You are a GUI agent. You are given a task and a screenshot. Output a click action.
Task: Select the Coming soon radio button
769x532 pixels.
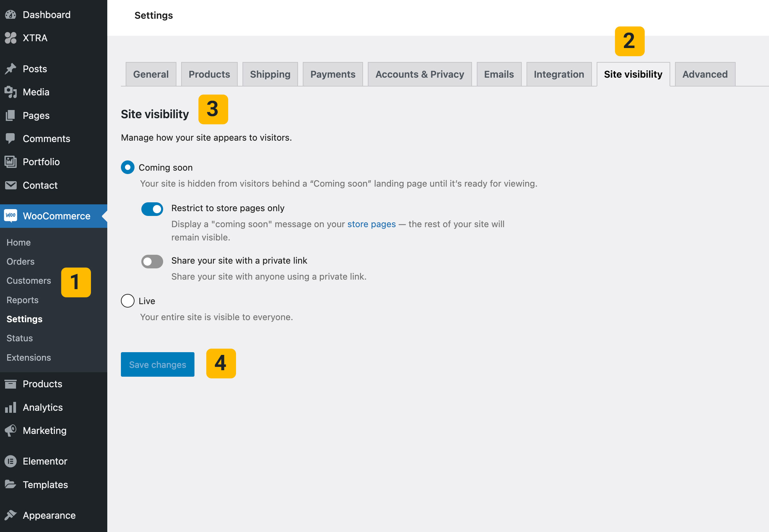click(x=128, y=167)
